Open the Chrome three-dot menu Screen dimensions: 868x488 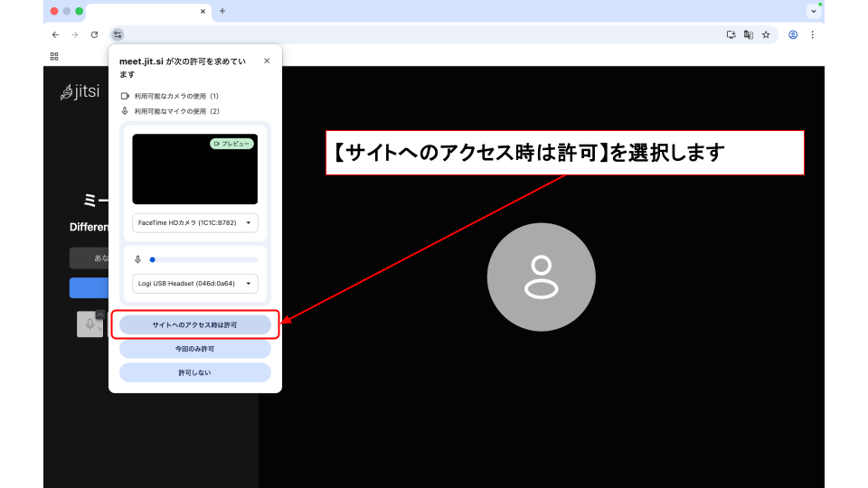click(x=812, y=34)
